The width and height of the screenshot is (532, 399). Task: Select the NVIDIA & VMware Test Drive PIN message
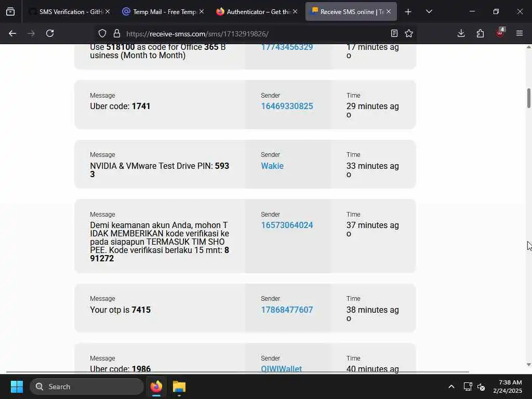159,170
